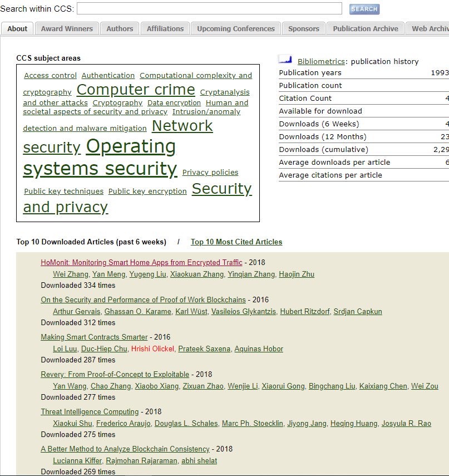
Task: Click author Loi Luu
Action: coord(65,349)
